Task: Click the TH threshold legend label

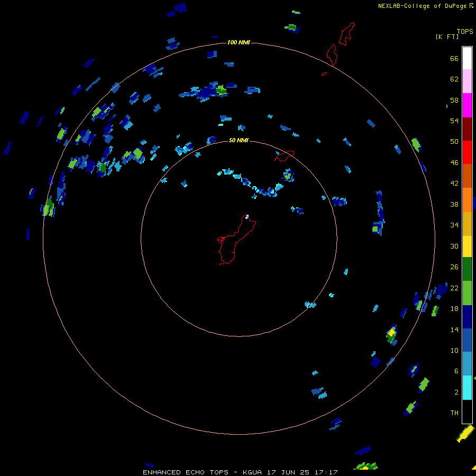Action: point(454,413)
